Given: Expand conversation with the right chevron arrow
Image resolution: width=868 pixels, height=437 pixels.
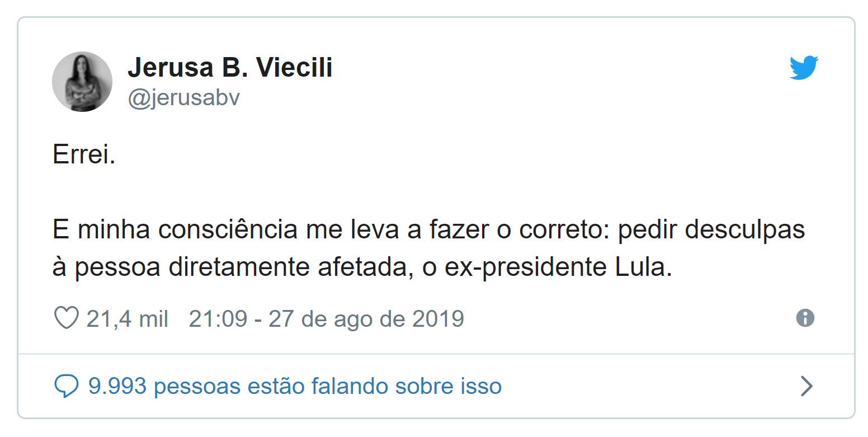Looking at the screenshot, I should (x=806, y=386).
